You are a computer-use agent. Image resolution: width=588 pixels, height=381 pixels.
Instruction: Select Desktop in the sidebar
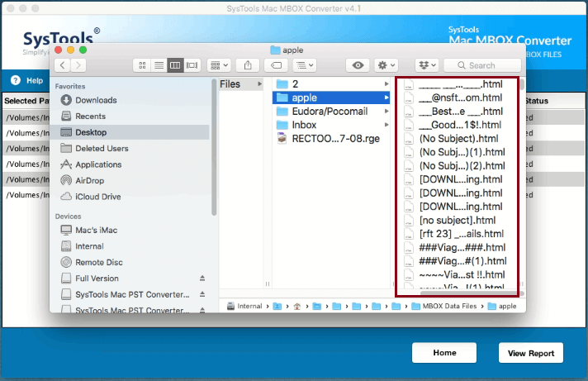pyautogui.click(x=130, y=132)
